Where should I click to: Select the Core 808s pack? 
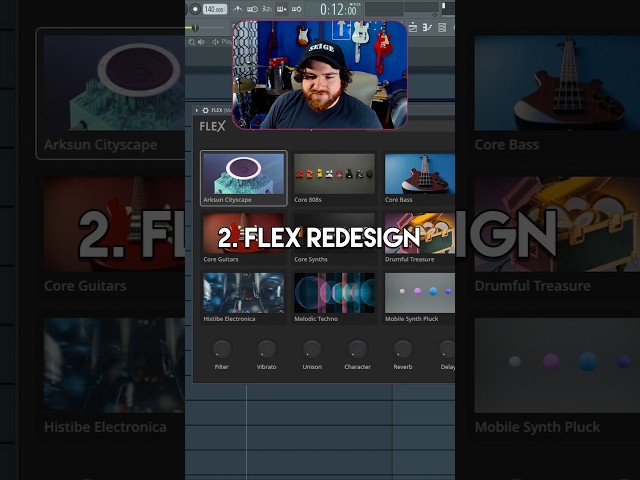[x=334, y=178]
